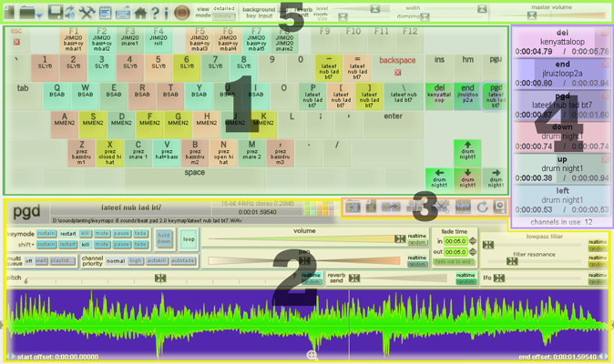This screenshot has height=364, width=614.
Task: Select the Z key prez bassdrum m1
Action: 82,152
